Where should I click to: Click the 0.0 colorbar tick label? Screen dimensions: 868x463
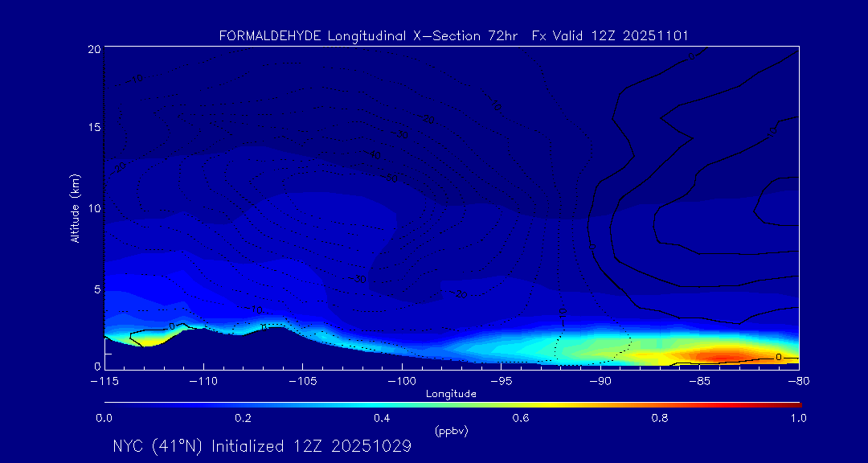[104, 418]
